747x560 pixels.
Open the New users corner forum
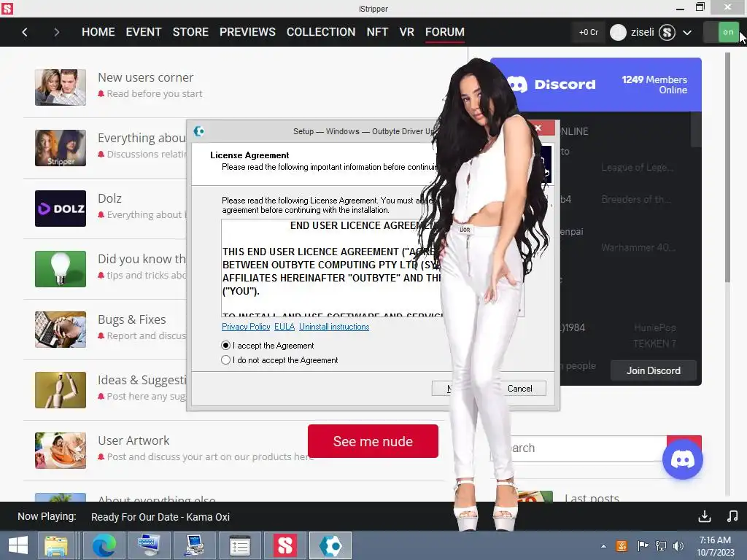(145, 77)
